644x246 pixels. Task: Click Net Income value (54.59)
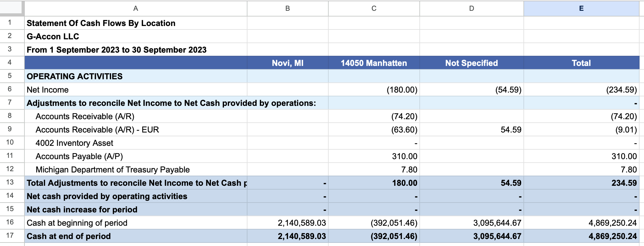(x=472, y=89)
